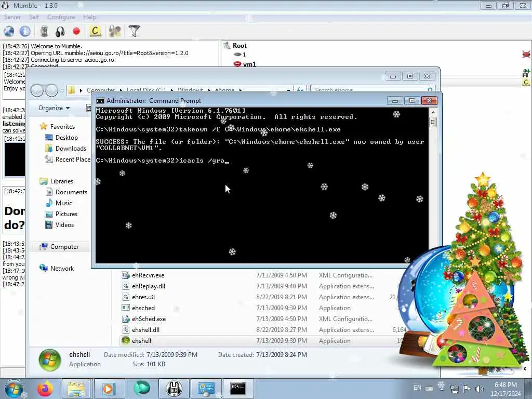Launch Firefox from the taskbar
The image size is (532, 399).
pyautogui.click(x=46, y=389)
